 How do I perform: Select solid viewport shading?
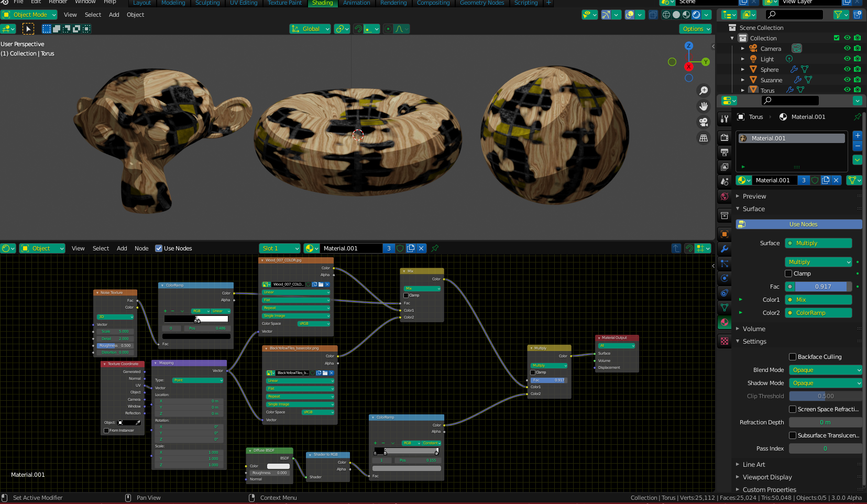coord(676,15)
